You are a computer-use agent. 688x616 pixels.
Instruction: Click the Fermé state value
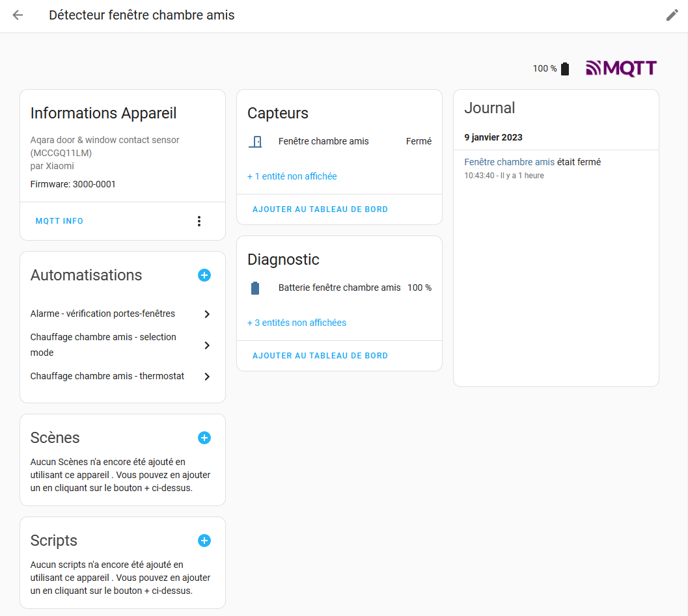pyautogui.click(x=419, y=141)
